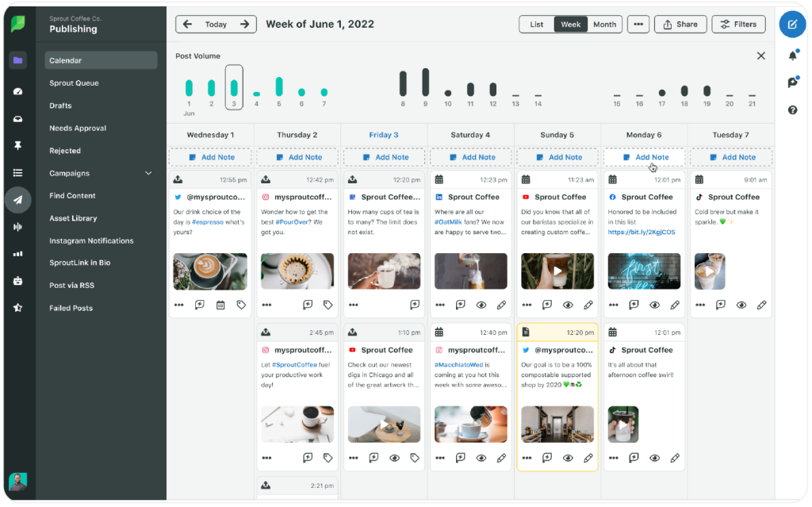
Task: Click the pencil edit icon on Tuesday's cold brew post
Action: 761,305
